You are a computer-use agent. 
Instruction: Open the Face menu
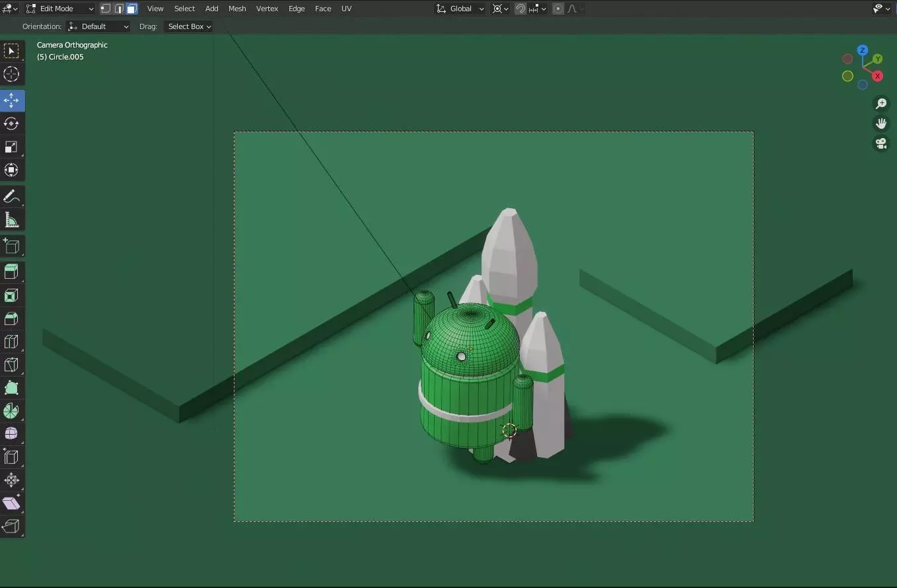click(323, 9)
